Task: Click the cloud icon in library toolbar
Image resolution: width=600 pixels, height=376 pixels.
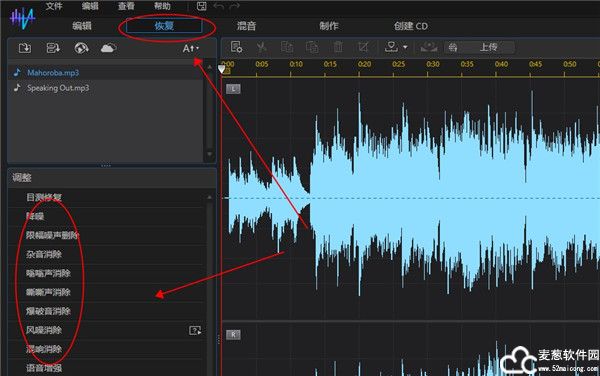Action: (x=108, y=48)
